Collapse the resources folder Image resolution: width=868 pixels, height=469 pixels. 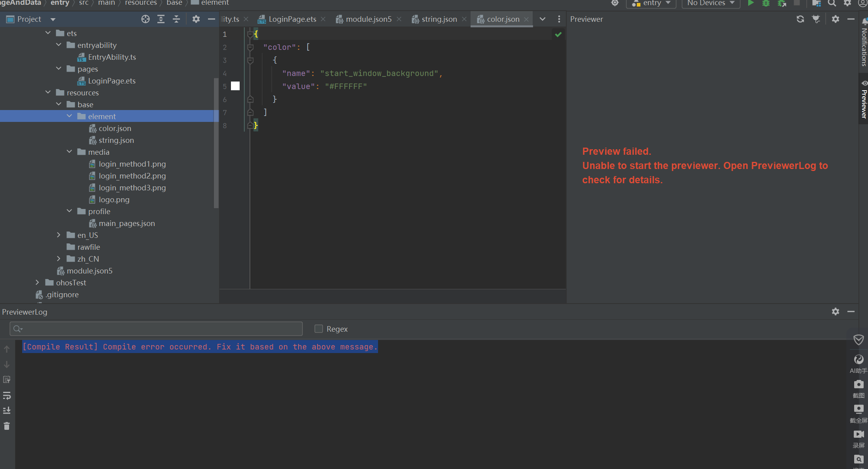click(48, 92)
